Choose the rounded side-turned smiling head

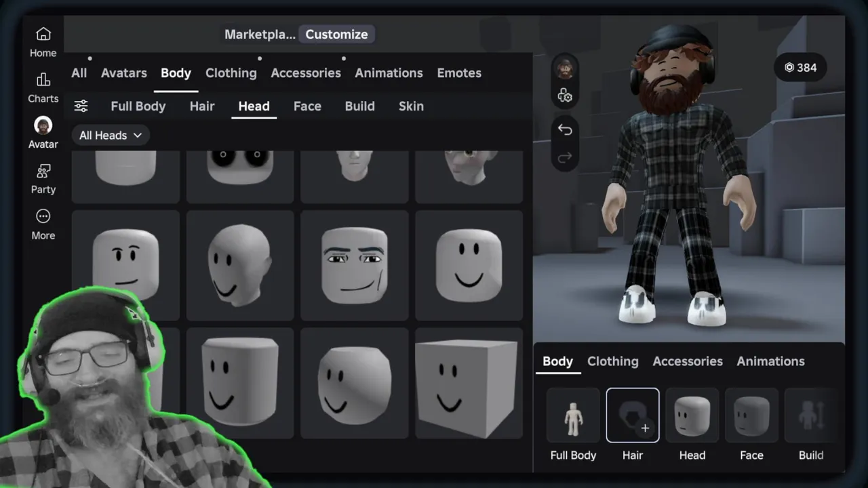[240, 265]
